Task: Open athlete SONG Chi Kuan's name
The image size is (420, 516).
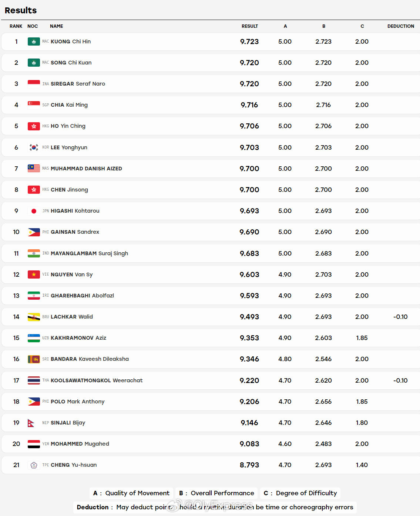Action: (x=71, y=63)
